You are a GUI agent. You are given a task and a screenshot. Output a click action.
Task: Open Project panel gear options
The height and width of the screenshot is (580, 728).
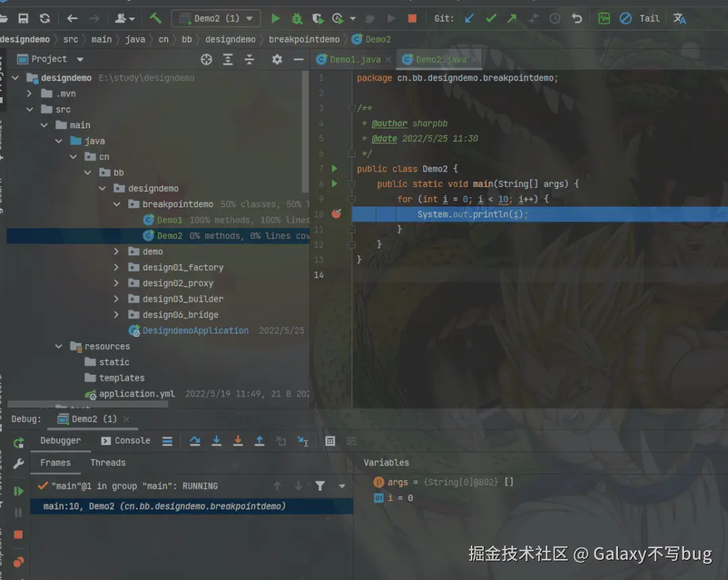point(277,59)
